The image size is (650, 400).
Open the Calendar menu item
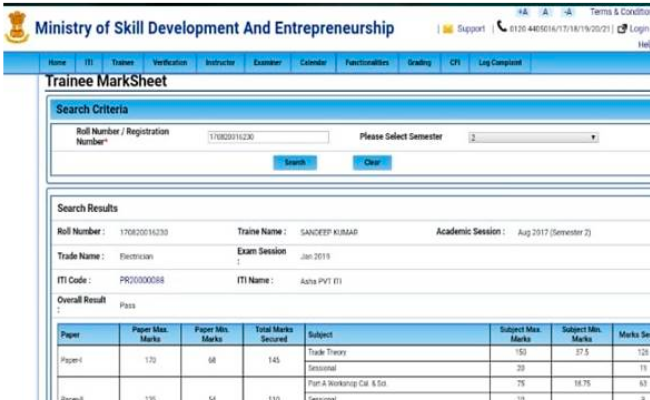click(313, 62)
